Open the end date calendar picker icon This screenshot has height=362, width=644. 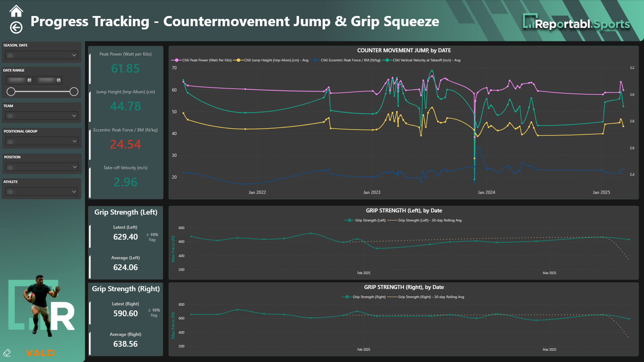(x=58, y=80)
